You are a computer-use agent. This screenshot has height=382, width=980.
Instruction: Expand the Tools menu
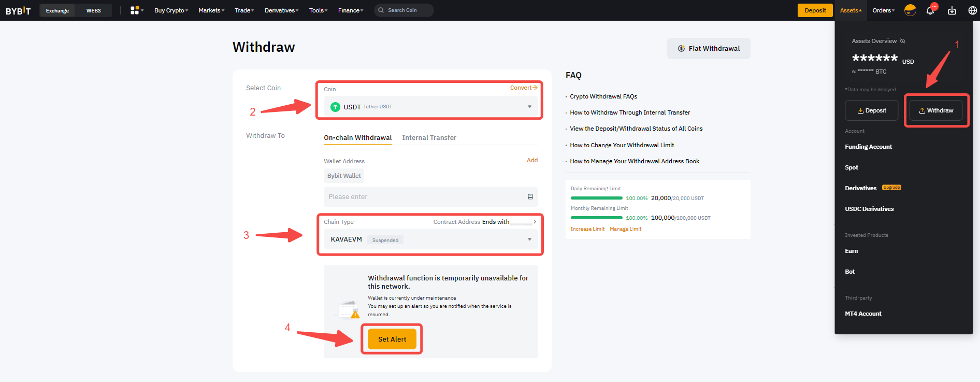tap(319, 10)
